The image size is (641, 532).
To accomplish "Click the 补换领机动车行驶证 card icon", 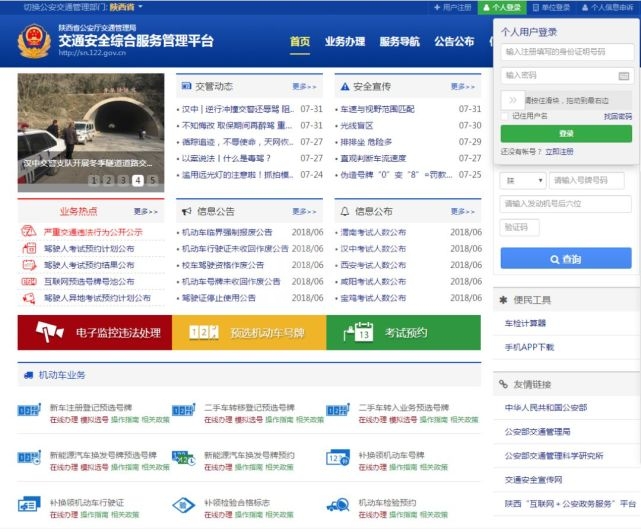I will tap(29, 504).
